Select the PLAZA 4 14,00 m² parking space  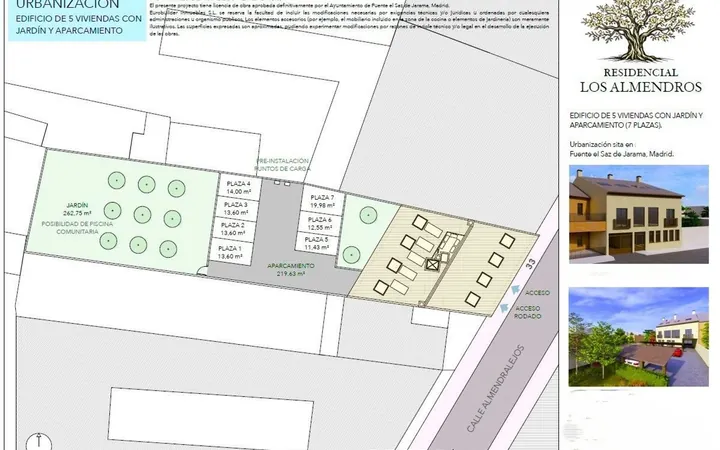point(238,187)
